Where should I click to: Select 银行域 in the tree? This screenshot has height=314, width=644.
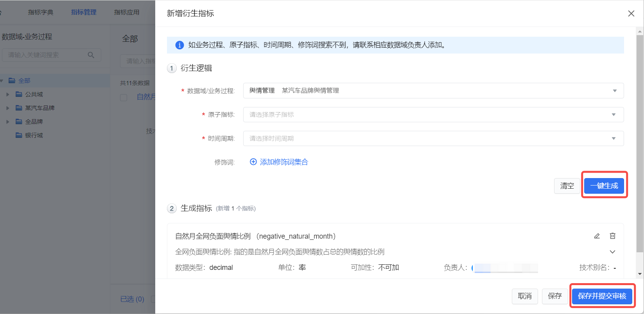[x=34, y=135]
